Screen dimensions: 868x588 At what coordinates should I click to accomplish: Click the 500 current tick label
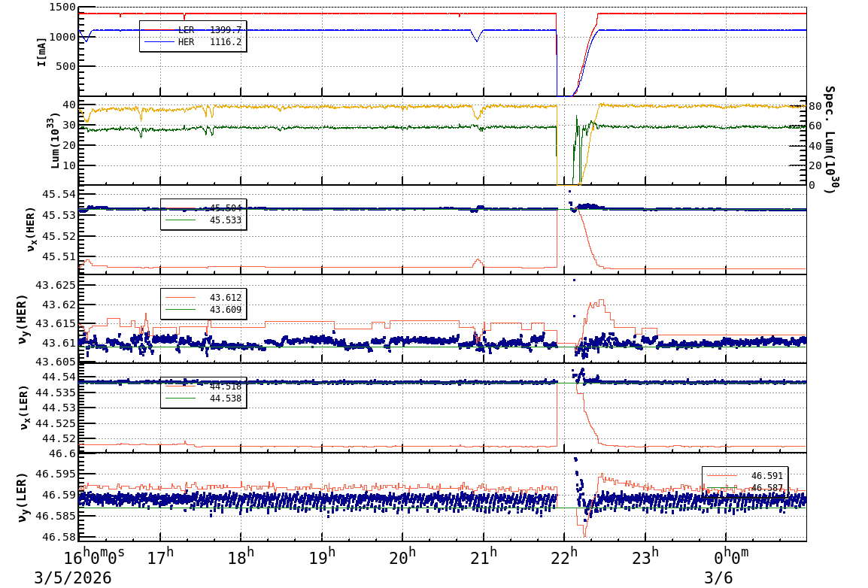[65, 66]
